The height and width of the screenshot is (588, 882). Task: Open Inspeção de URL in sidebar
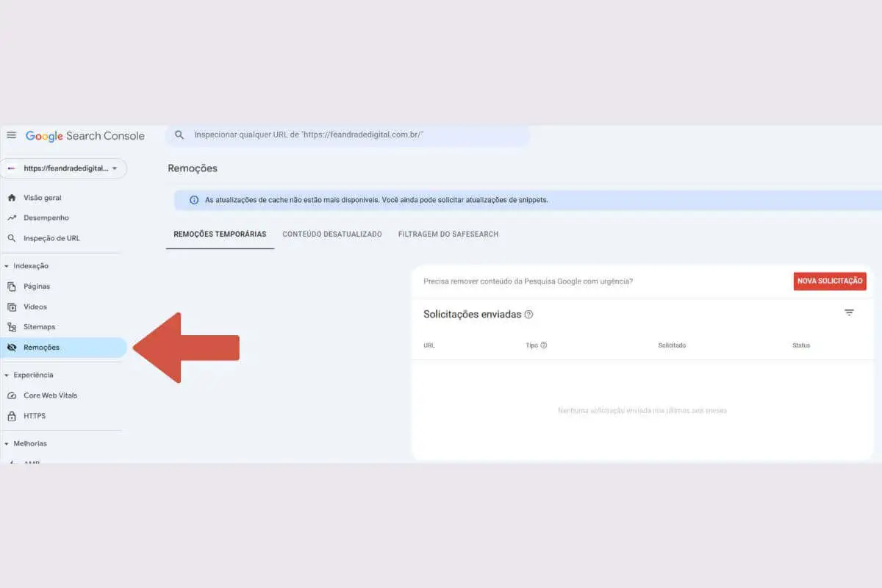click(51, 238)
